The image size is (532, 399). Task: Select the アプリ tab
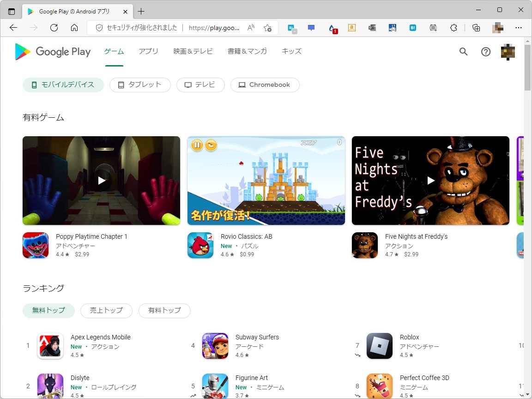click(149, 51)
